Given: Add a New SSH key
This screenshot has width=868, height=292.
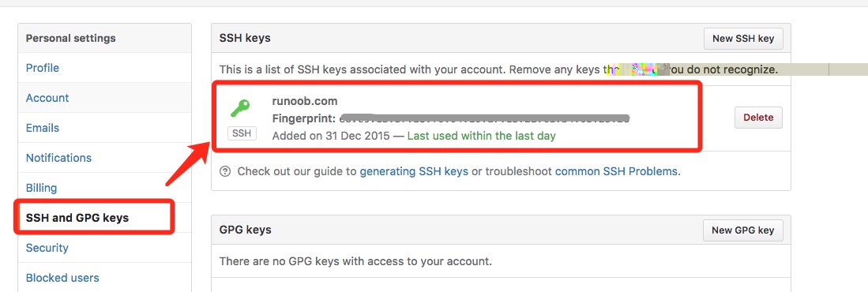Looking at the screenshot, I should click(x=743, y=39).
